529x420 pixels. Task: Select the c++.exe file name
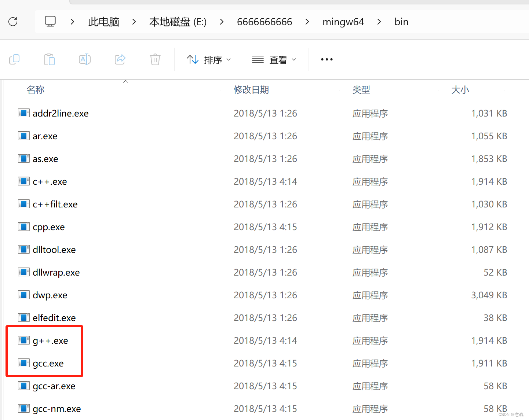coord(50,181)
